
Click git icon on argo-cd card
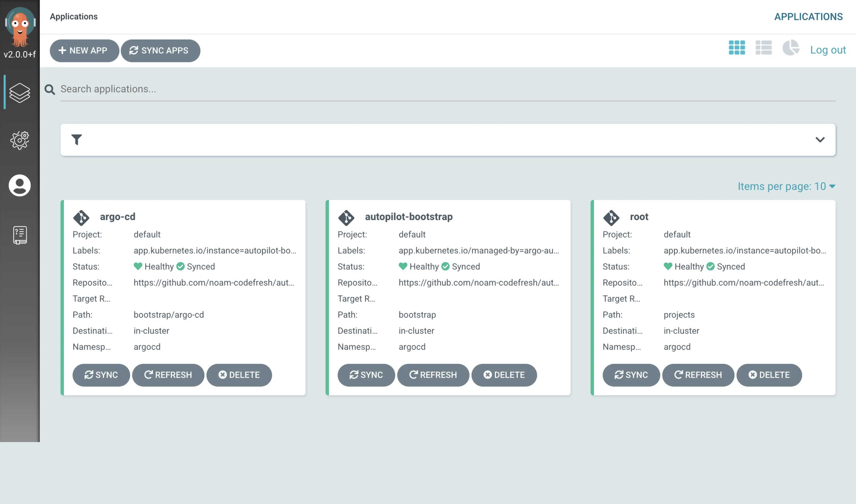pos(81,217)
